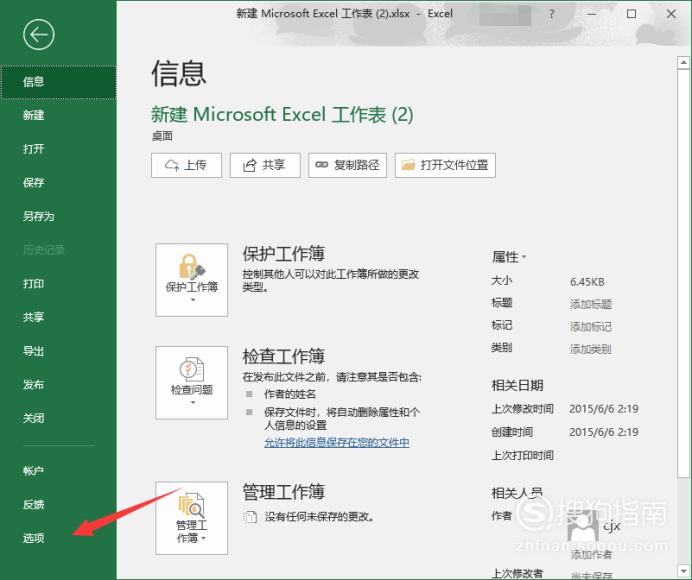Click the Add Tag (添加标记) field
Image resolution: width=692 pixels, height=580 pixels.
point(590,327)
